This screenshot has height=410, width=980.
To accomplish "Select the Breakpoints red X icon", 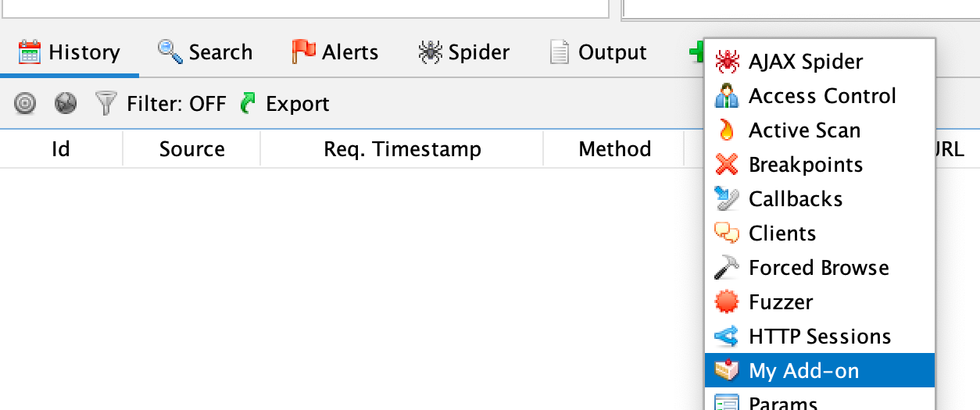I will tap(727, 165).
